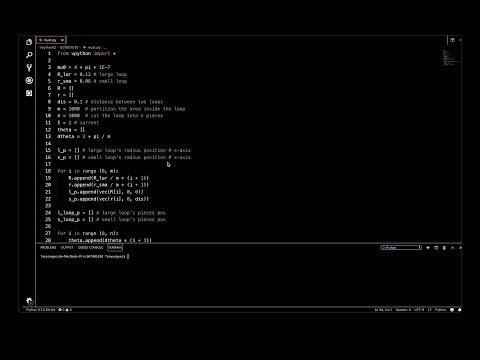The height and width of the screenshot is (360, 480).
Task: Open the Extensions view in activity bar
Action: [29, 93]
